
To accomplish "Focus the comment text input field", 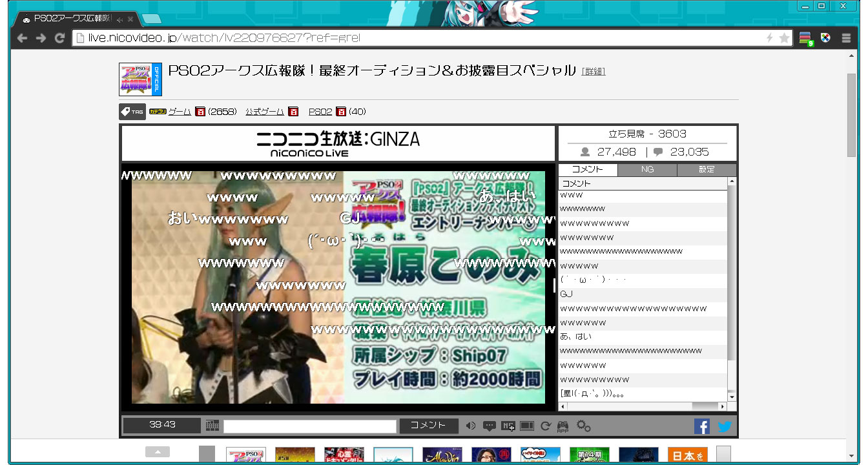I will pyautogui.click(x=310, y=426).
